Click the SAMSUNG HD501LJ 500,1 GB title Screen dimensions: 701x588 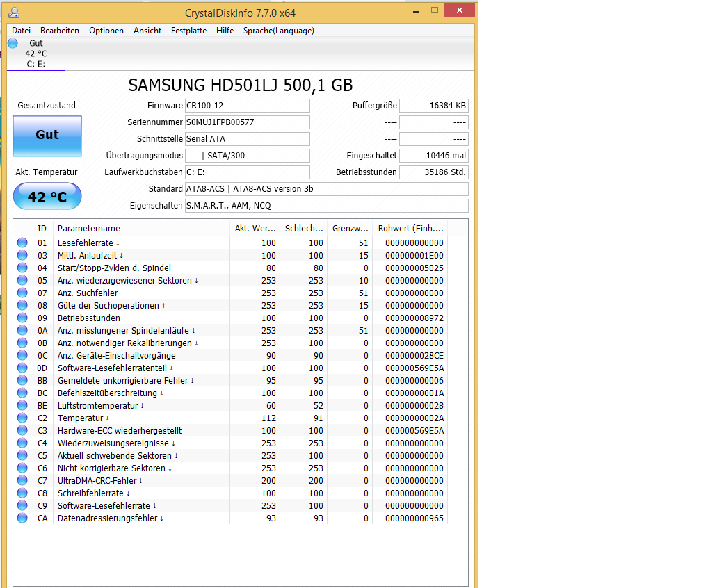pos(241,85)
